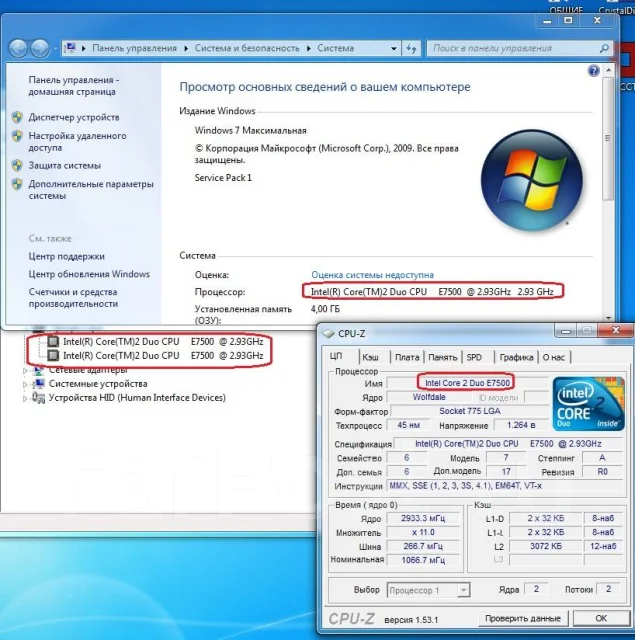Click the 3072 КБ L2 cache value

pos(546,546)
